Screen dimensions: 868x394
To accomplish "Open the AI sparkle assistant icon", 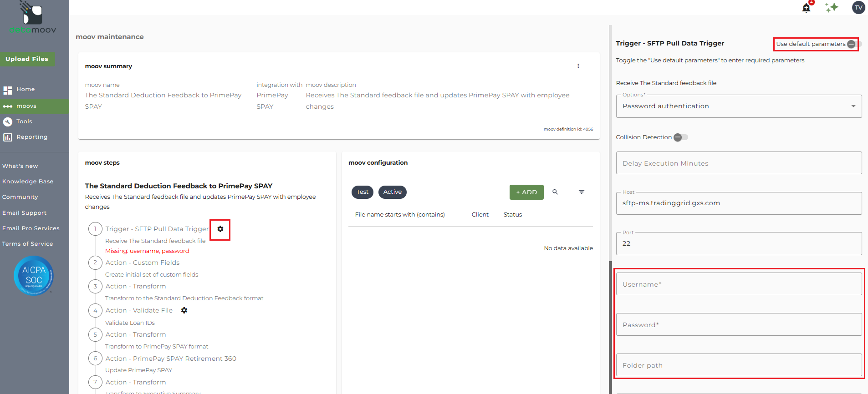I will pos(832,7).
